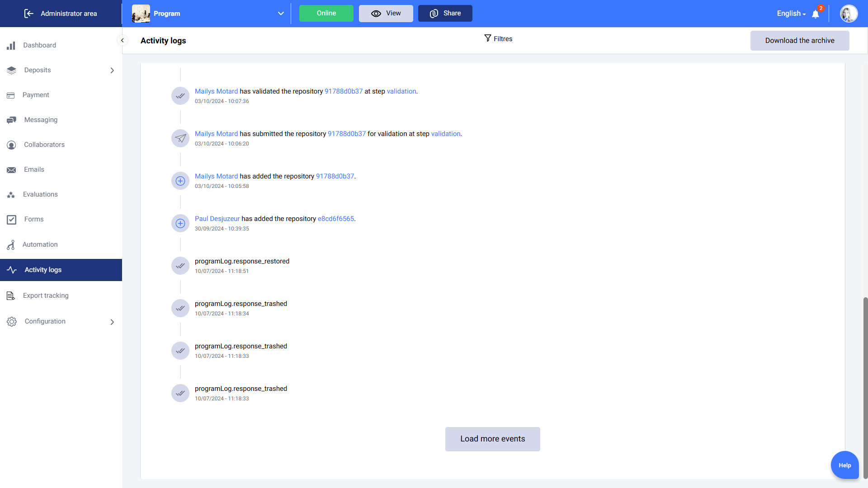Open Paul Desjuzeur profile link
The width and height of the screenshot is (868, 488).
click(x=217, y=219)
